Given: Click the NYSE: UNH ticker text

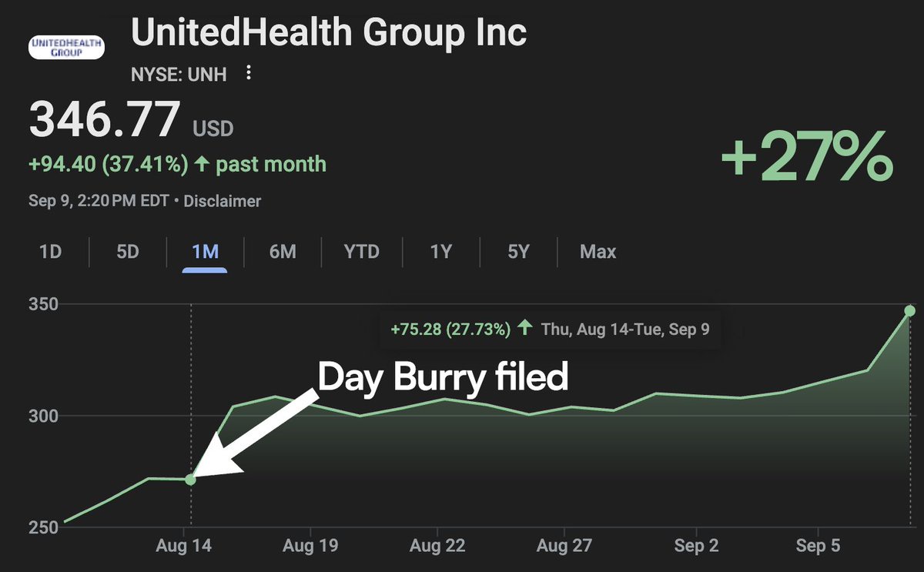Looking at the screenshot, I should pos(179,74).
